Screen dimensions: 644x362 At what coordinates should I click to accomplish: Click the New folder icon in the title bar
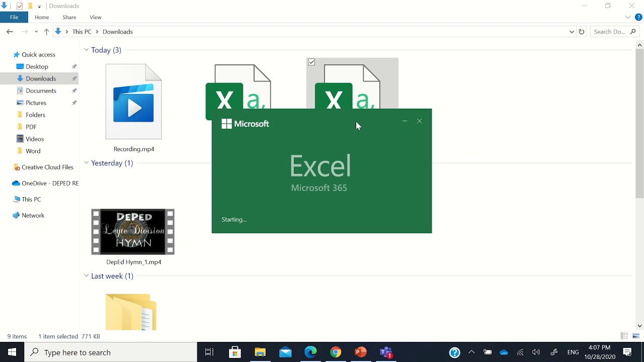click(30, 6)
